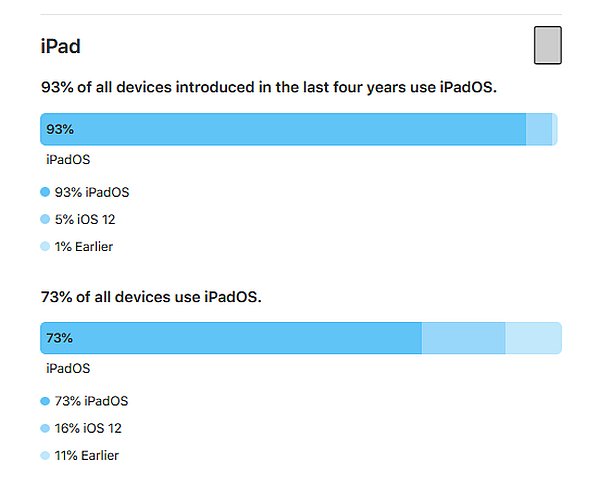Select the 93% iPadOS bar segment
This screenshot has width=600, height=487.
click(283, 129)
